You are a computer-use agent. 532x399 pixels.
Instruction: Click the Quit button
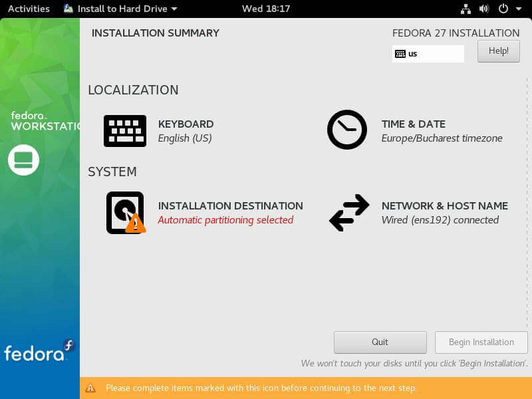click(380, 342)
